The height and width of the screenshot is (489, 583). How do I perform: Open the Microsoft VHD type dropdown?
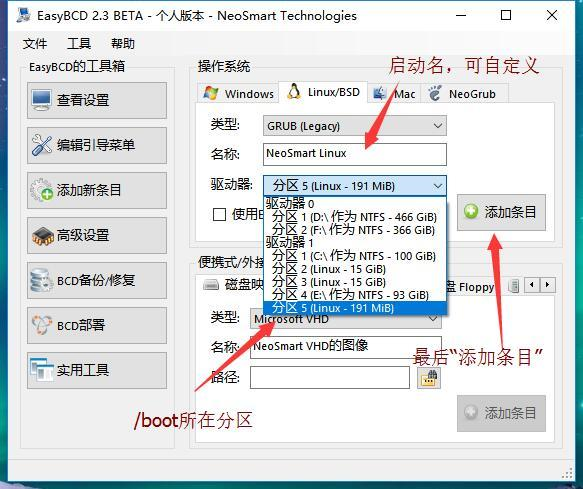click(x=346, y=319)
